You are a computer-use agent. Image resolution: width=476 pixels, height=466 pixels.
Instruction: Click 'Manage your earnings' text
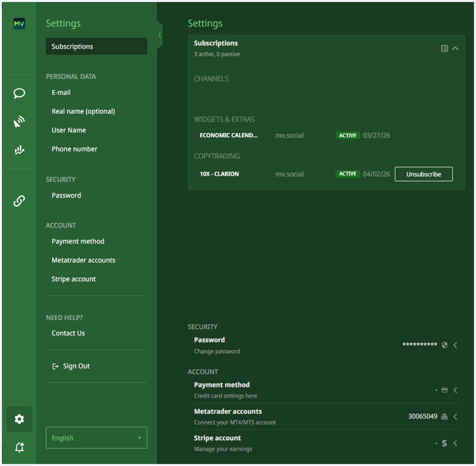(x=223, y=449)
